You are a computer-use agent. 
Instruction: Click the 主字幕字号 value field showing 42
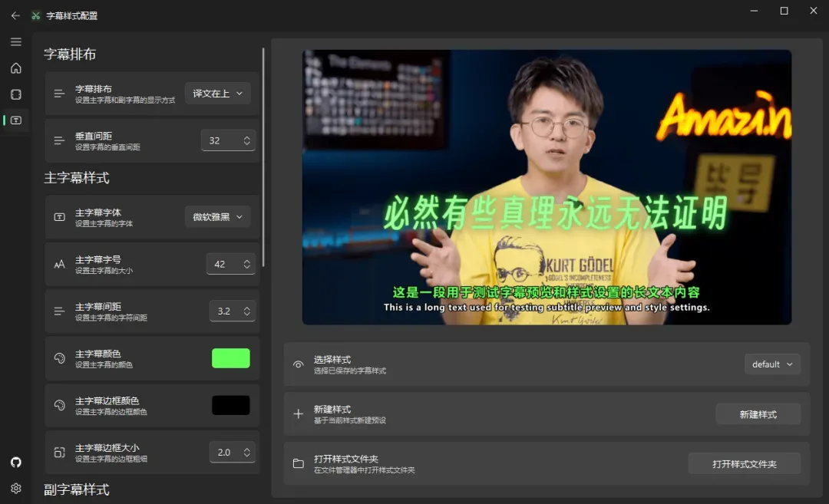click(222, 264)
